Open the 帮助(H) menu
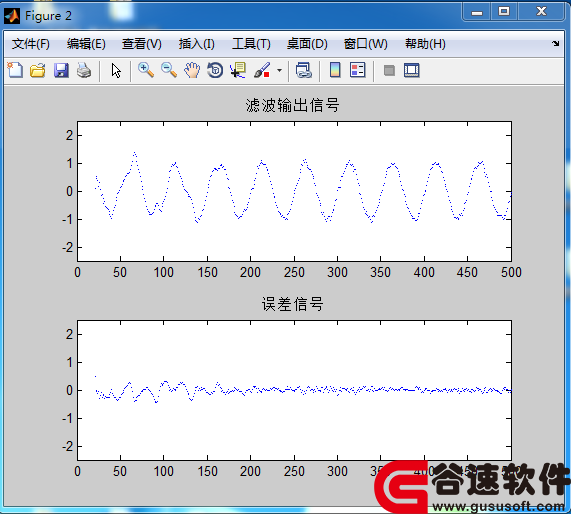 [425, 44]
